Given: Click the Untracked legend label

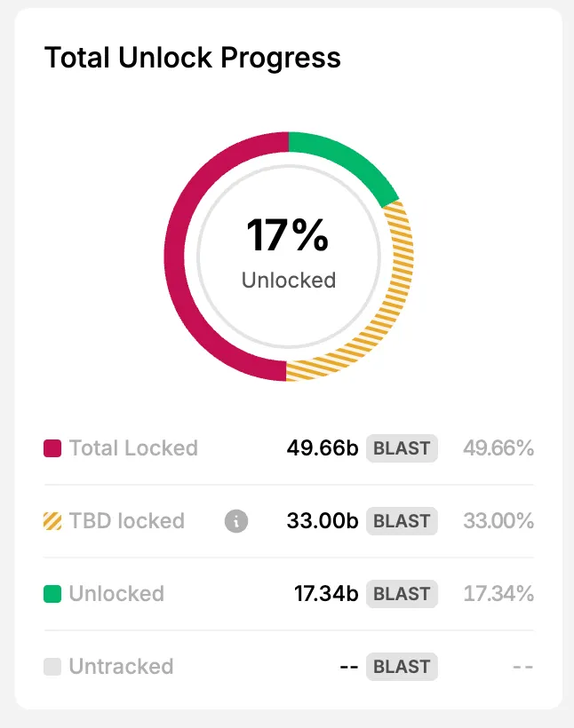Looking at the screenshot, I should (x=121, y=667).
